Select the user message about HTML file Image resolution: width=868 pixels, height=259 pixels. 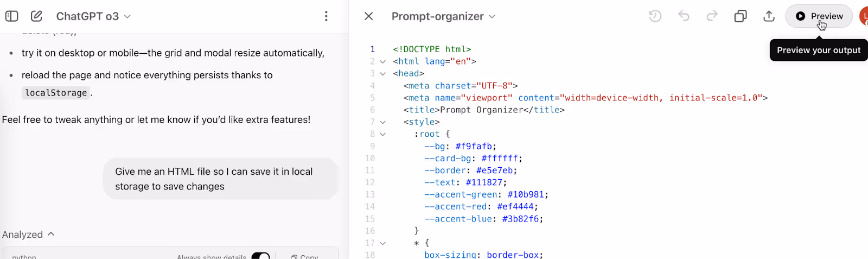tap(221, 179)
